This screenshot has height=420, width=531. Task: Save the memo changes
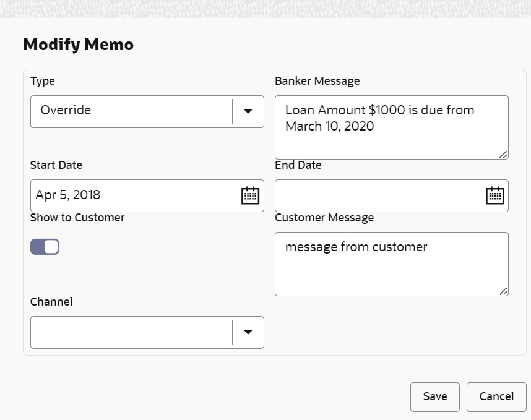click(x=434, y=396)
